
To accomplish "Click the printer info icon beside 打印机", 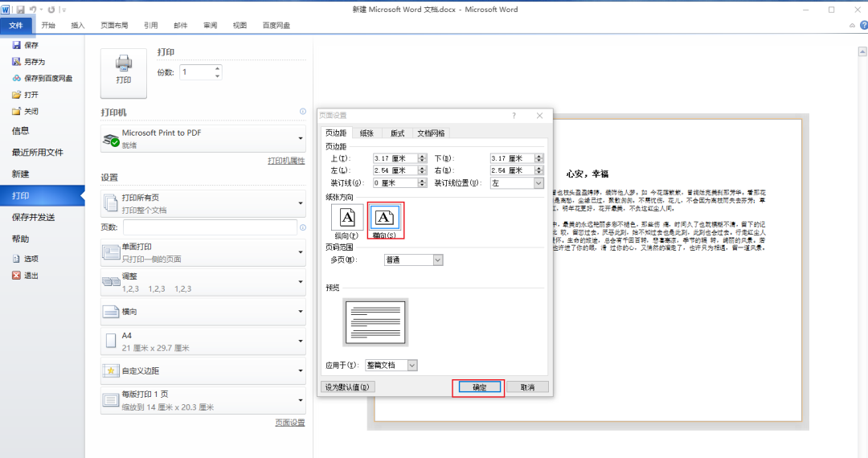I will click(303, 112).
